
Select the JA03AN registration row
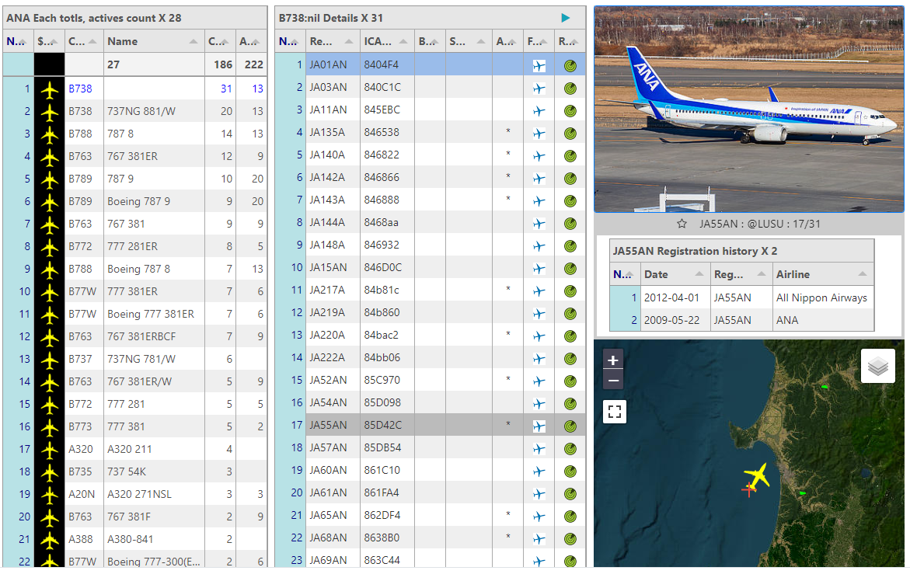pos(430,88)
